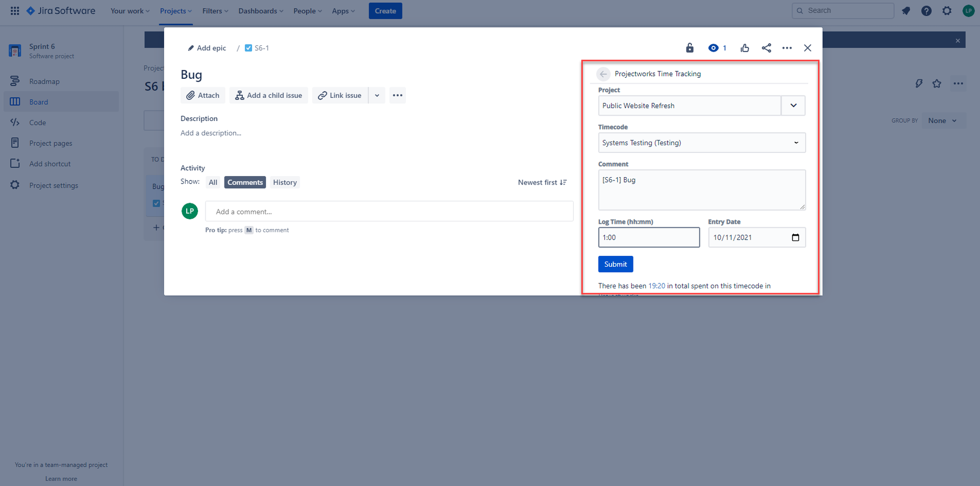Open the Filters menu
Screen dimensions: 980x486
point(215,11)
